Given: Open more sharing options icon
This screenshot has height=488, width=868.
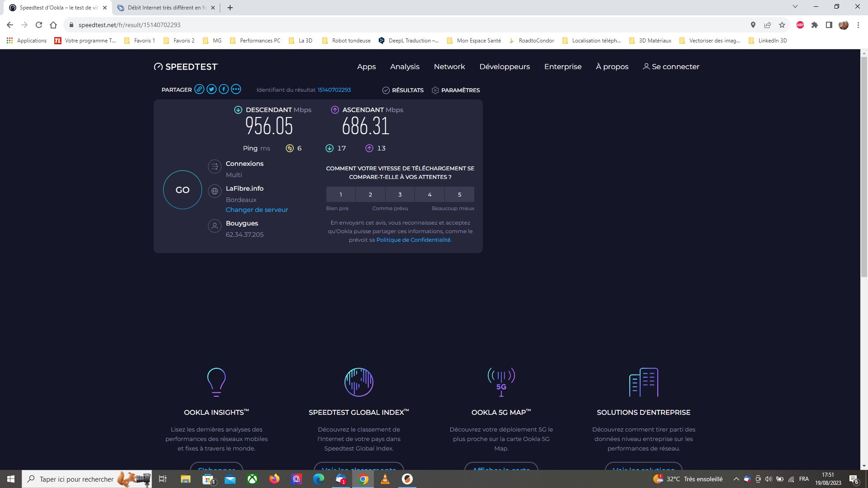Looking at the screenshot, I should 236,89.
